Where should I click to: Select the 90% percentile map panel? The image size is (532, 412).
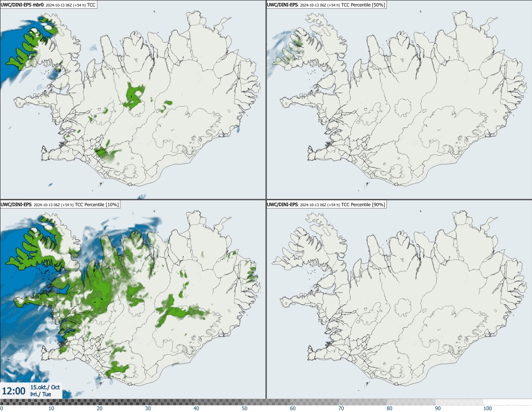(x=399, y=300)
